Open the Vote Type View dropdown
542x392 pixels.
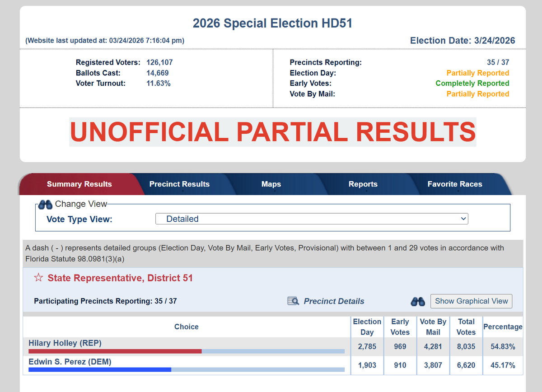click(x=312, y=219)
